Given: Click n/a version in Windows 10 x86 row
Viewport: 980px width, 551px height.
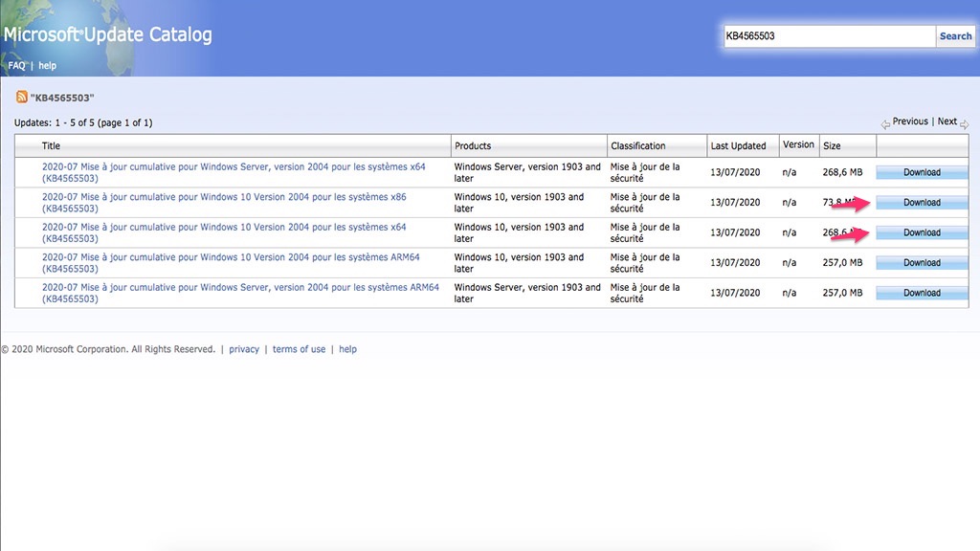Looking at the screenshot, I should tap(789, 203).
